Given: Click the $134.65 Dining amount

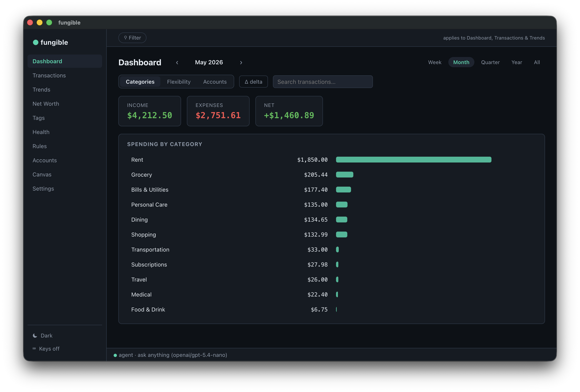Looking at the screenshot, I should [x=316, y=220].
